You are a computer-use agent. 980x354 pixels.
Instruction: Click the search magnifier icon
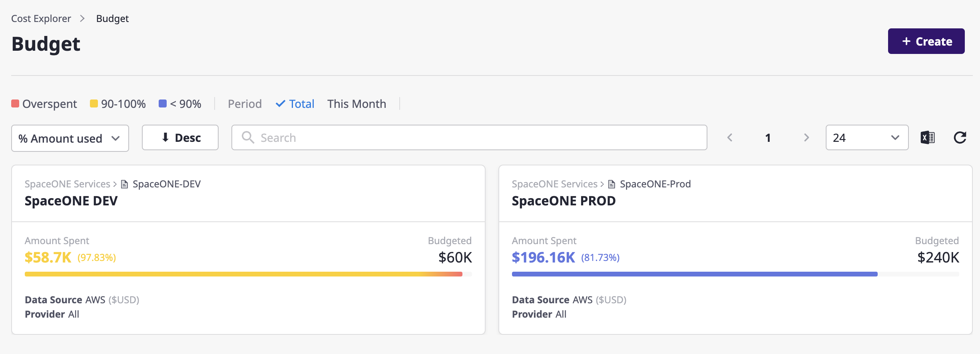[248, 137]
